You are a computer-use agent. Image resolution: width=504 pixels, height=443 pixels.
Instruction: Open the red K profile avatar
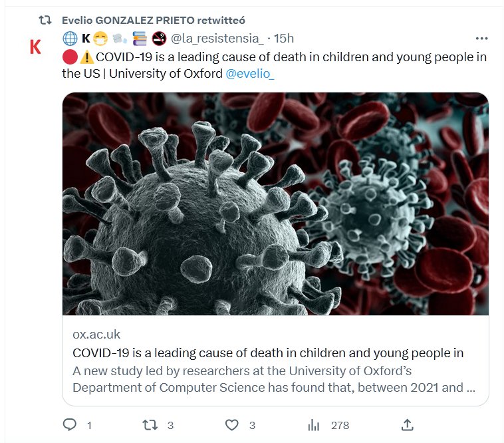click(36, 47)
